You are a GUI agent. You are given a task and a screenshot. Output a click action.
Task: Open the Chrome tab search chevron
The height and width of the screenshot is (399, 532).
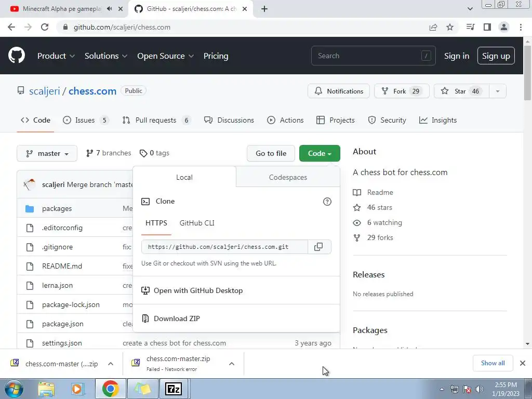pos(470,9)
